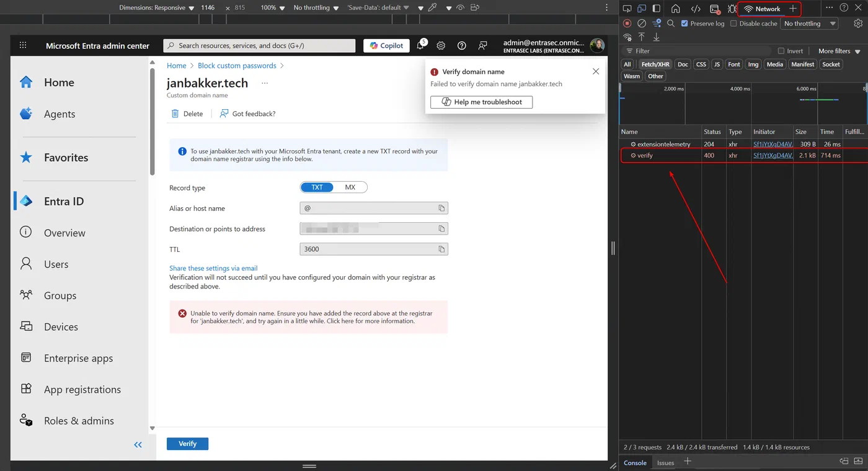
Task: Click the Help me troubleshoot button
Action: click(x=482, y=102)
